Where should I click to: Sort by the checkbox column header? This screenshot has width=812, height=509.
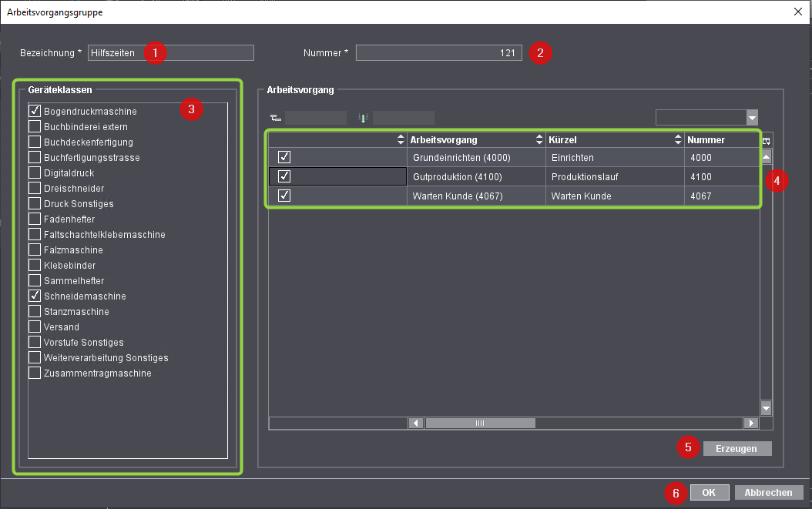click(337, 140)
